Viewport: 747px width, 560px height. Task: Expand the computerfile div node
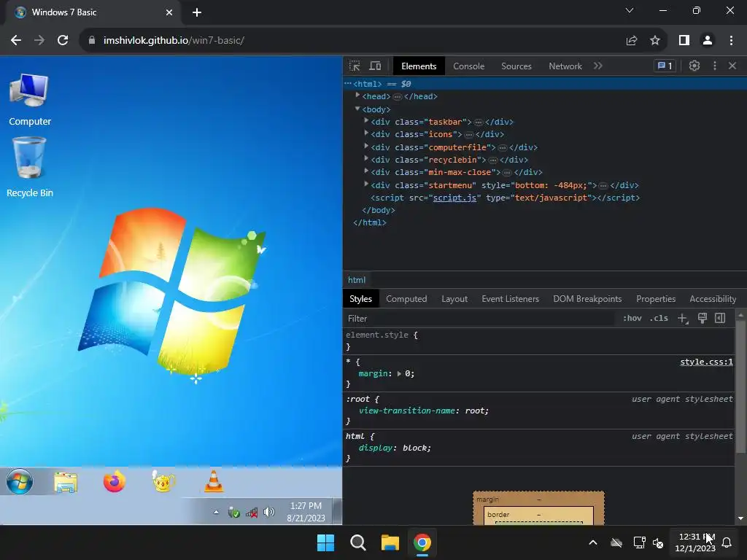(366, 146)
